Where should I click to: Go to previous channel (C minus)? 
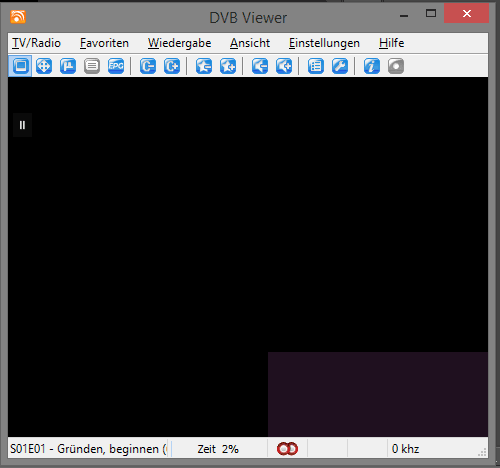(148, 66)
